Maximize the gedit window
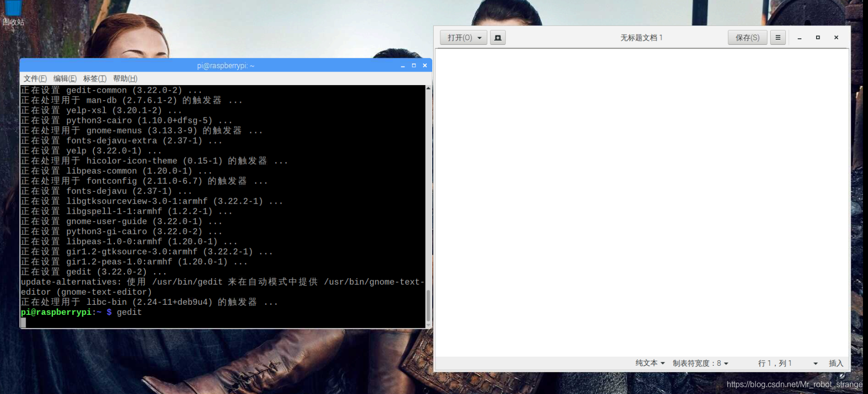This screenshot has height=394, width=868. coord(818,38)
